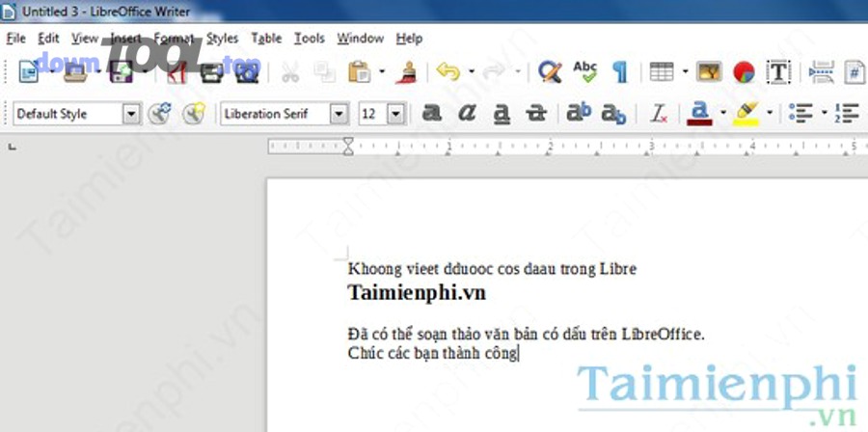
Task: Toggle Italic formatting
Action: 467,114
